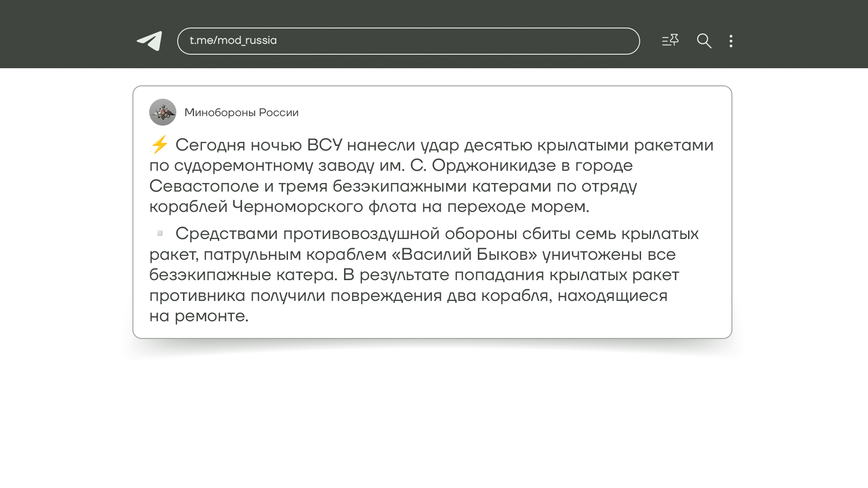
Task: Click the word повреждения in the second paragraph
Action: (x=386, y=296)
